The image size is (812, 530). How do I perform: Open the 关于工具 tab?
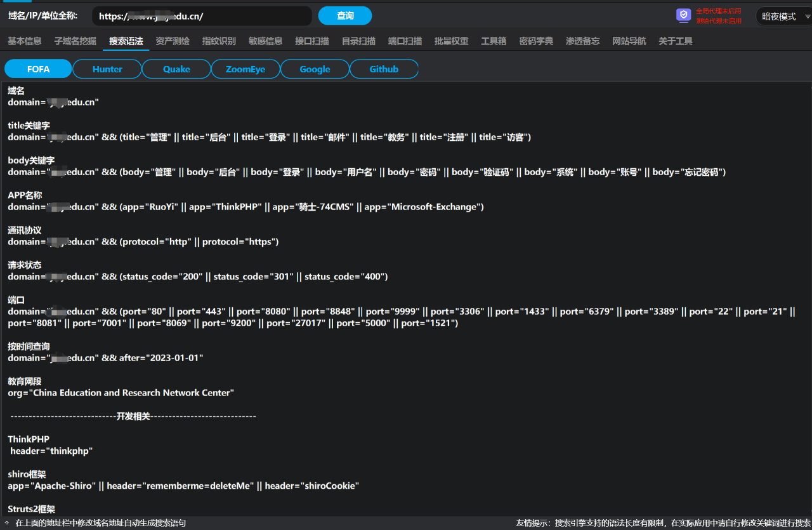point(675,41)
